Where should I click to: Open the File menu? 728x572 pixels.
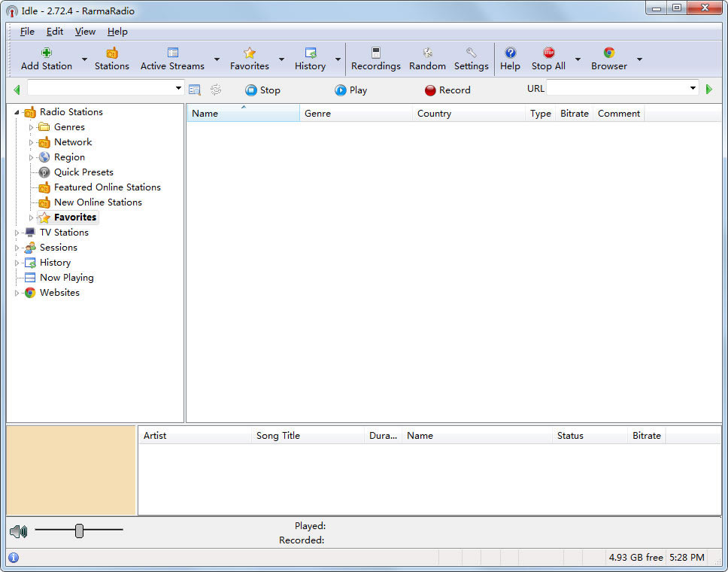click(27, 32)
